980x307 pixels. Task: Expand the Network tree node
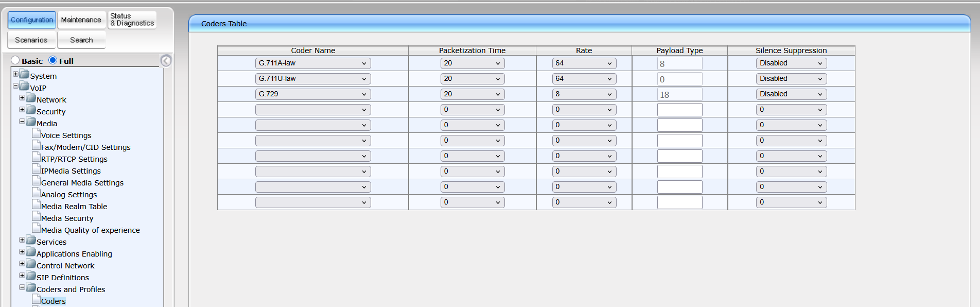tap(22, 98)
